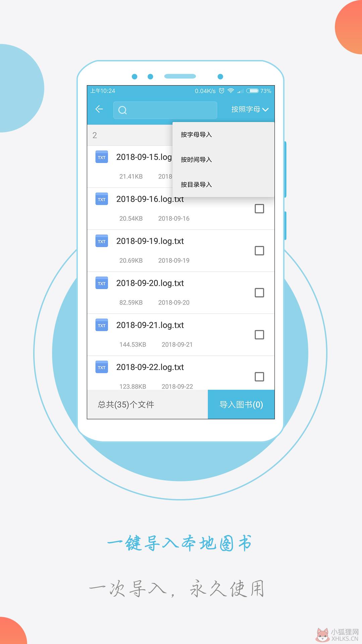362x644 pixels.
Task: Click TXT icon of 2018-09-19.log.txt
Action: pyautogui.click(x=102, y=240)
